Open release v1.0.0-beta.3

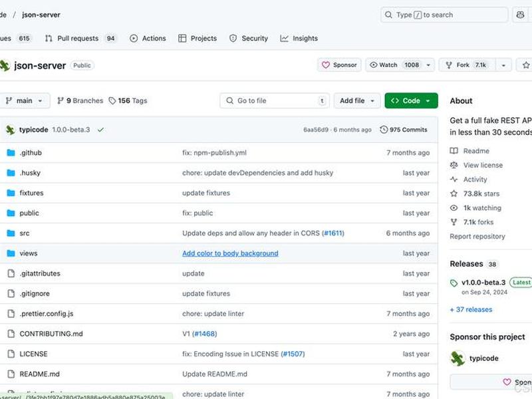(x=483, y=282)
